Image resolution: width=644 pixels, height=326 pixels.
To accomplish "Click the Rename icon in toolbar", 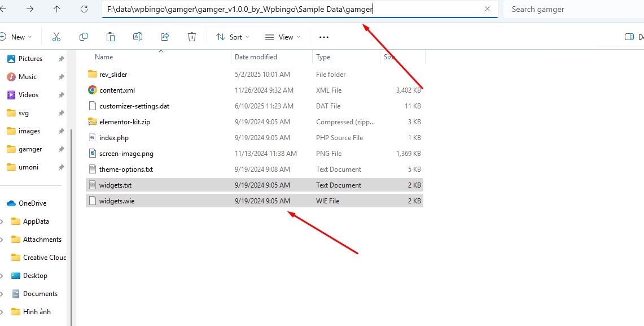I will pyautogui.click(x=138, y=37).
